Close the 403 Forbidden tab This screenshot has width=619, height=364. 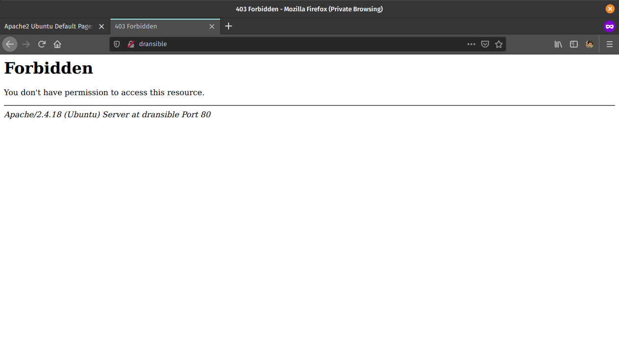point(212,26)
